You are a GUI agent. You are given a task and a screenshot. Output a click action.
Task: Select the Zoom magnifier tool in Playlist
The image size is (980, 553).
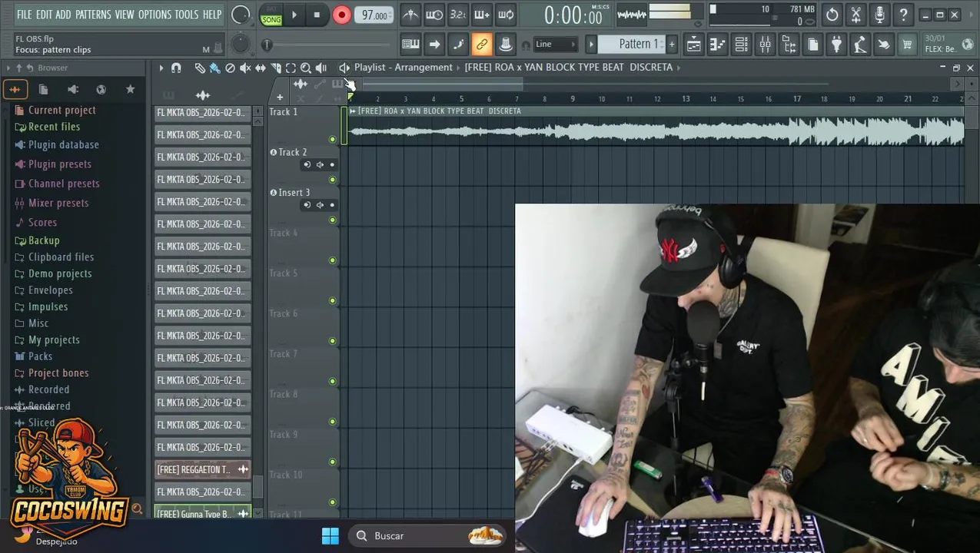point(306,68)
